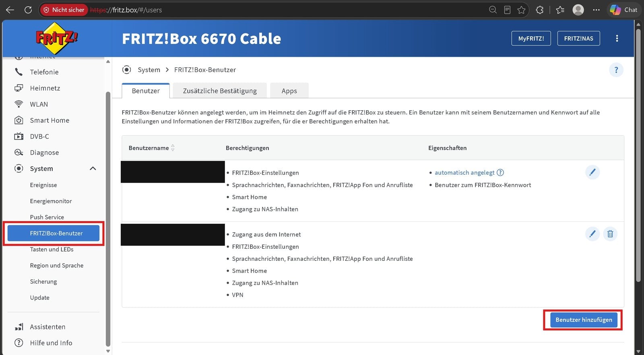The image size is (644, 355).
Task: Open DVB-C menu entry
Action: (x=39, y=136)
